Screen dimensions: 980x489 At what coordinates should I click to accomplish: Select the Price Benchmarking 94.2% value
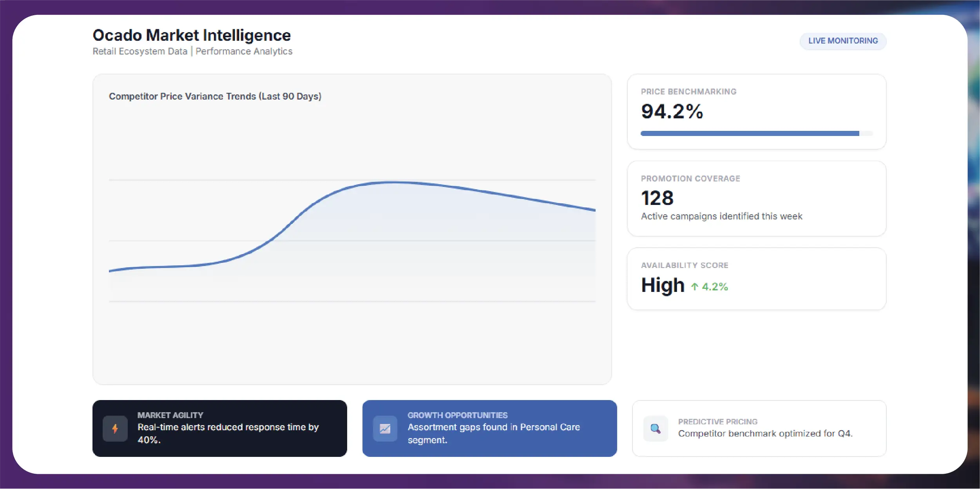point(672,111)
